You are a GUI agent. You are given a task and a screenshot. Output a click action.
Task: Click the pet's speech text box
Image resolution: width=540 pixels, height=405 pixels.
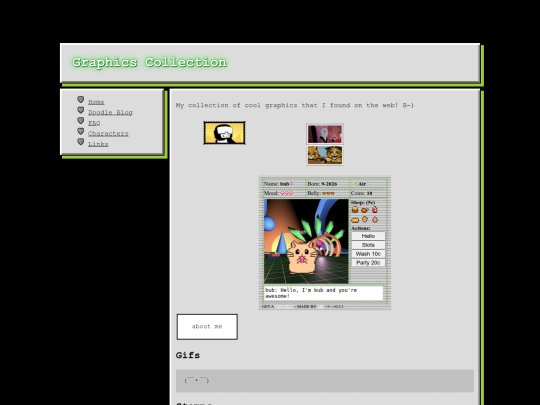pos(323,293)
